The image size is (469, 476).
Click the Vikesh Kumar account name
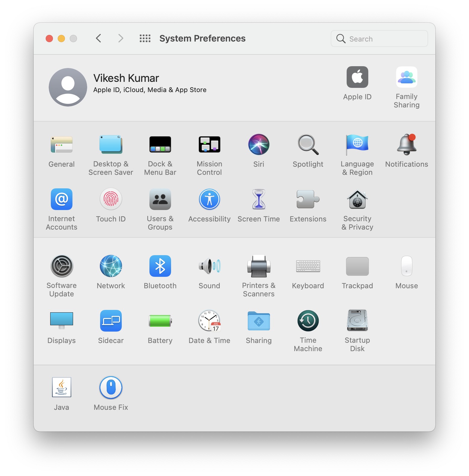126,78
